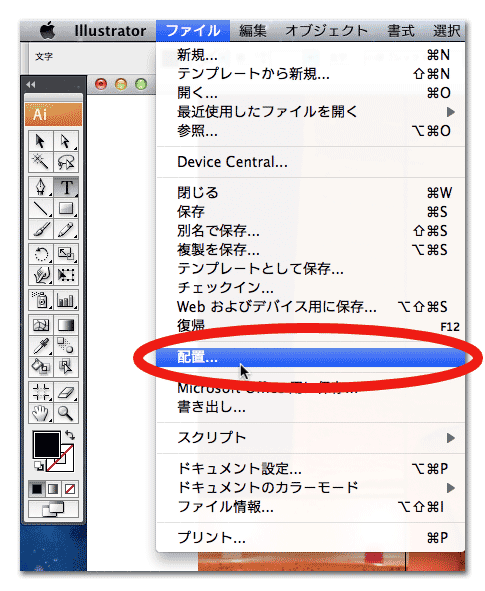
Task: Swap fill and stroke colors arrow
Action: click(x=70, y=435)
